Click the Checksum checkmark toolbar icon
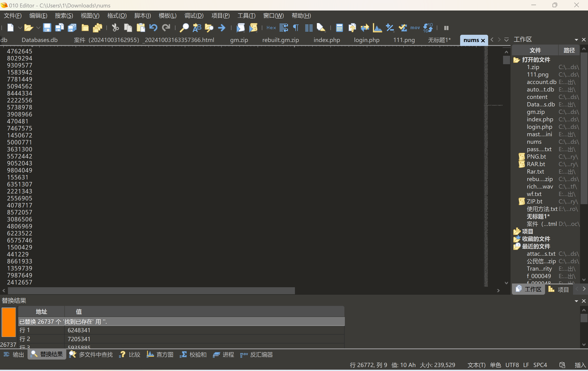The image size is (588, 371). tap(403, 28)
